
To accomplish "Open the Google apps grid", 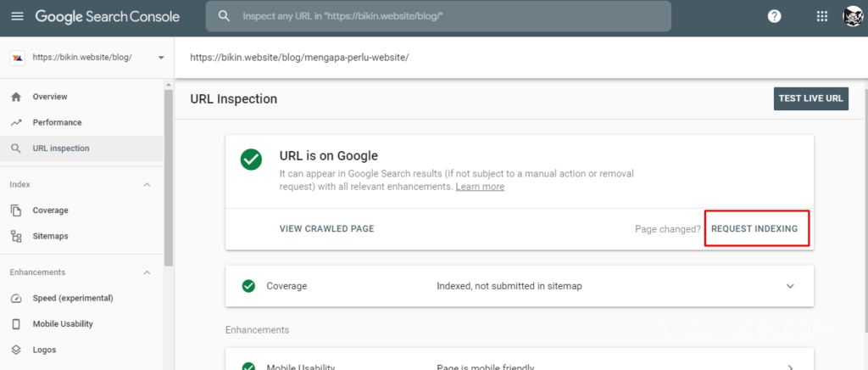I will tap(821, 16).
